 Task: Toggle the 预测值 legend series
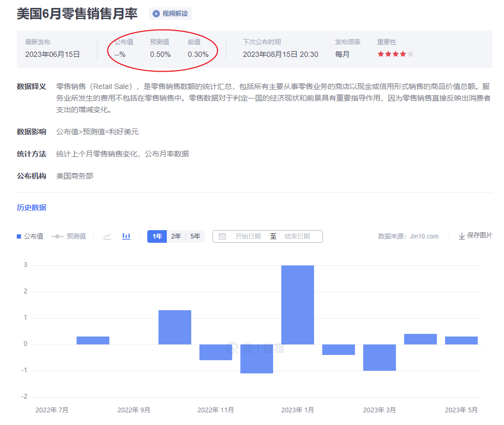[x=68, y=236]
